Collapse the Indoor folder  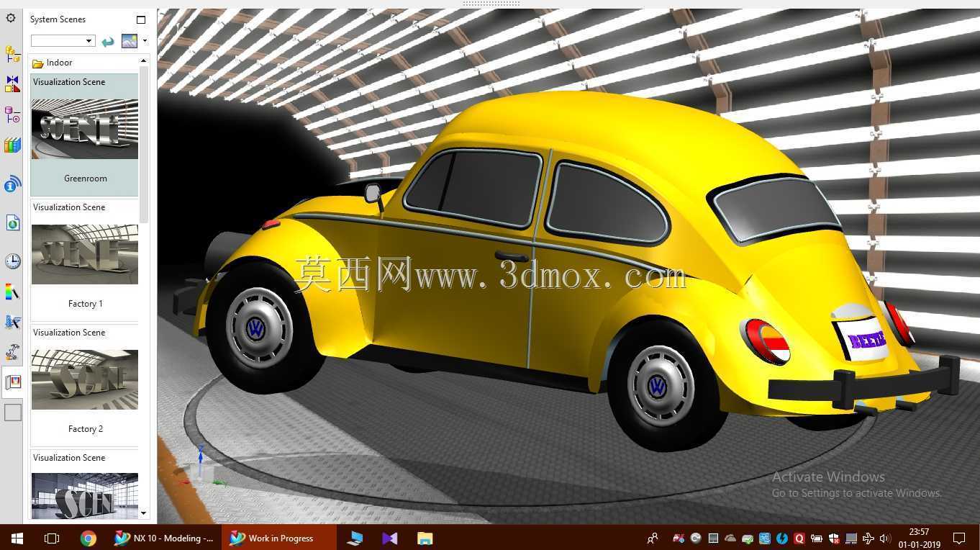coord(38,63)
